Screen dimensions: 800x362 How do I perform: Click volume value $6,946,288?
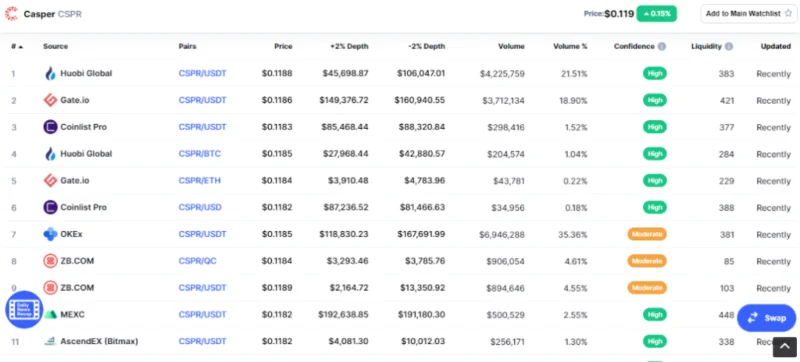(502, 235)
